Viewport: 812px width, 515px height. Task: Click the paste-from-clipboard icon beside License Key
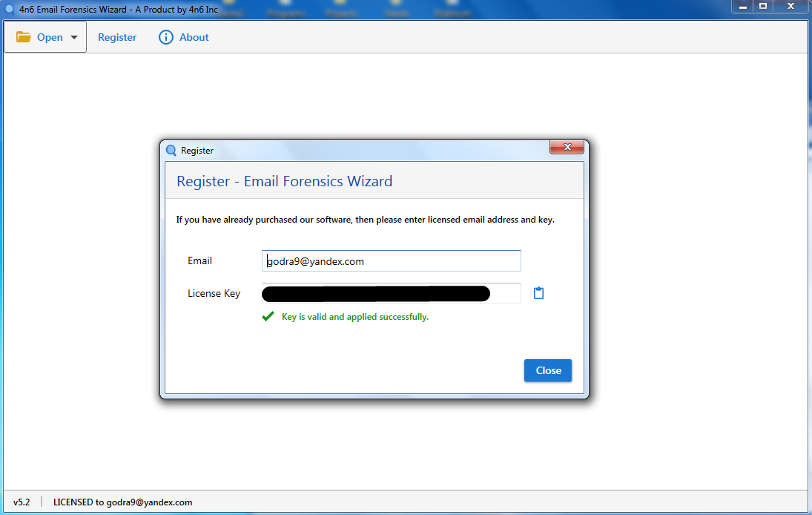538,293
